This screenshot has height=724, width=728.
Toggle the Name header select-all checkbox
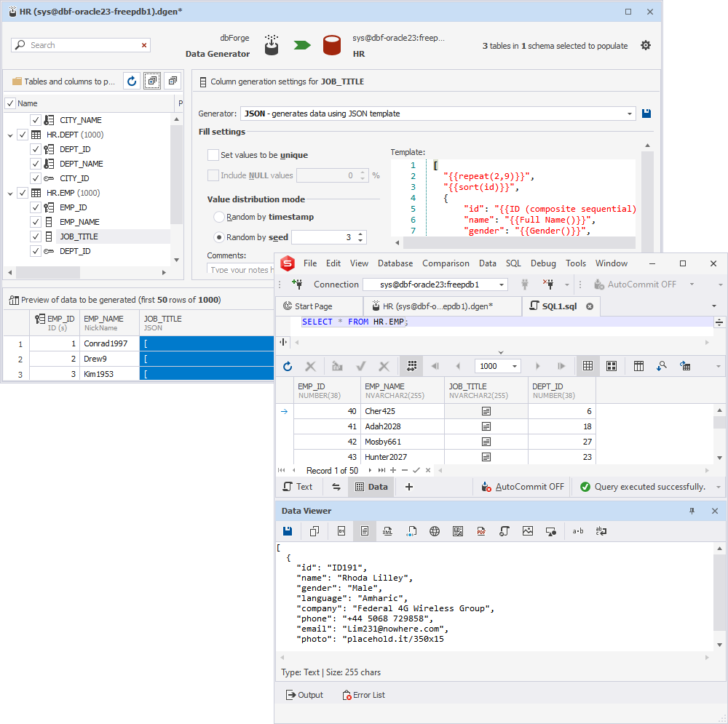tap(11, 103)
